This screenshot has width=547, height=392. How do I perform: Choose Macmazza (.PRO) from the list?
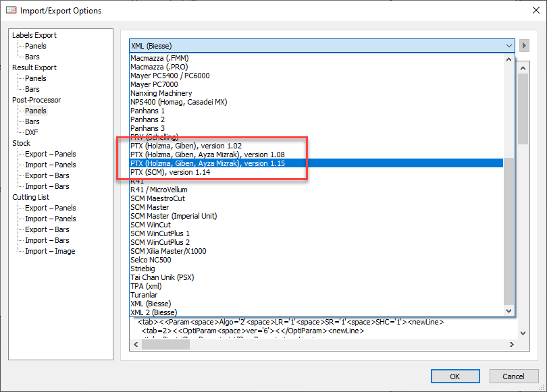(x=317, y=67)
